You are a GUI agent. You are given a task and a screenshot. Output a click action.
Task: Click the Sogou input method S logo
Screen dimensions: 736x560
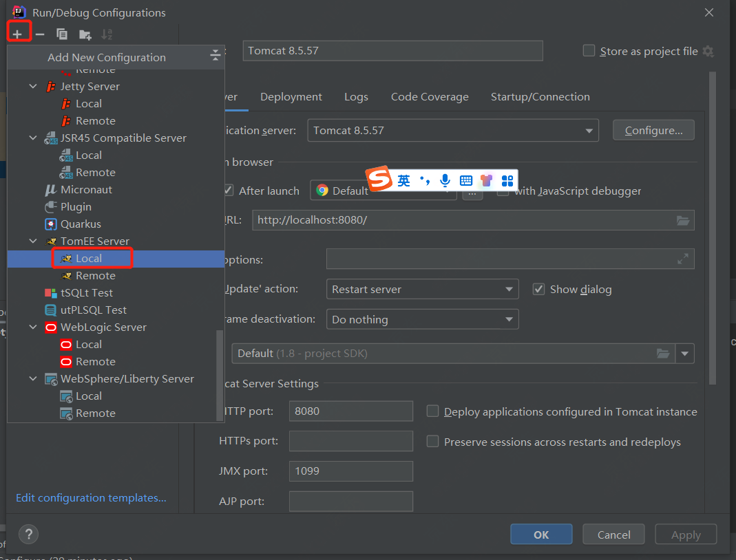coord(379,178)
